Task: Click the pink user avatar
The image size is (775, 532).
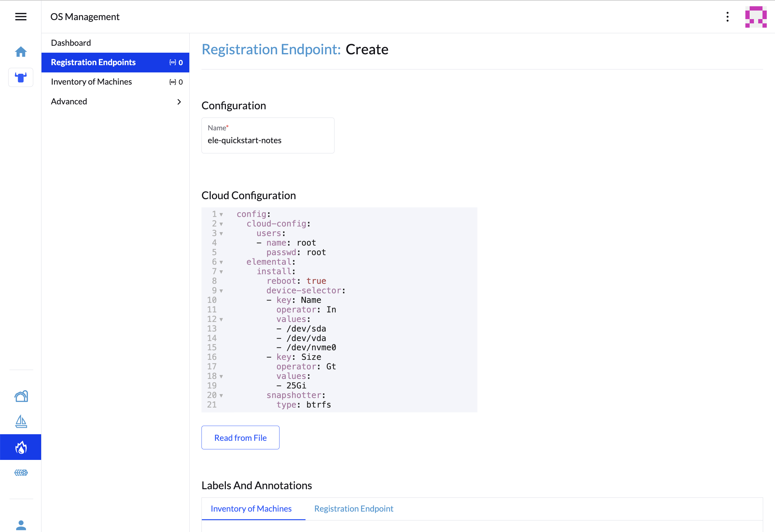Action: (756, 17)
